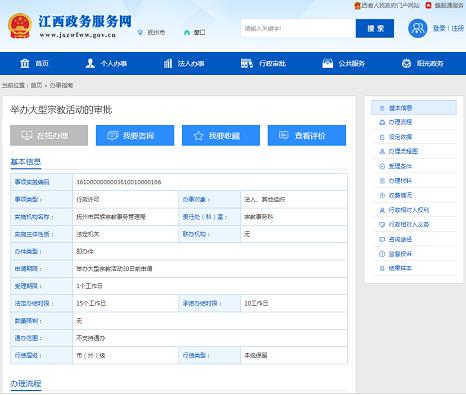The width and height of the screenshot is (466, 395).
Task: Click the location pin next to 抚州市
Action: click(140, 32)
